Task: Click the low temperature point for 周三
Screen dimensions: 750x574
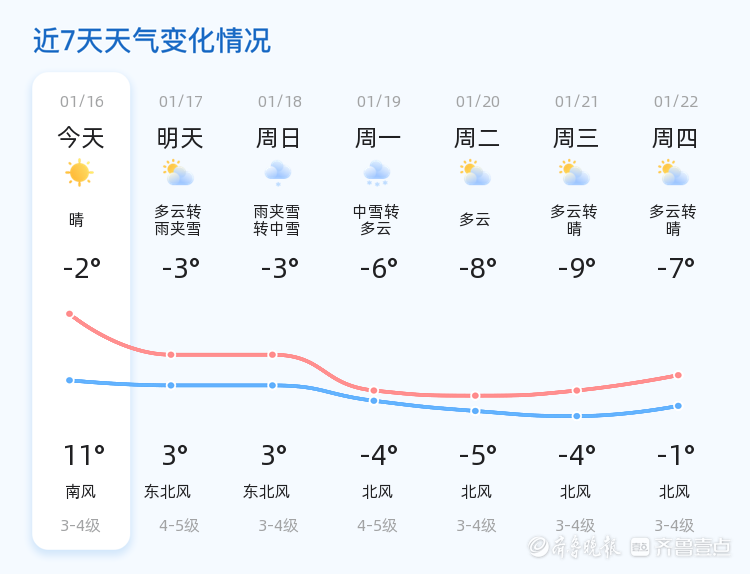Action: [x=577, y=416]
